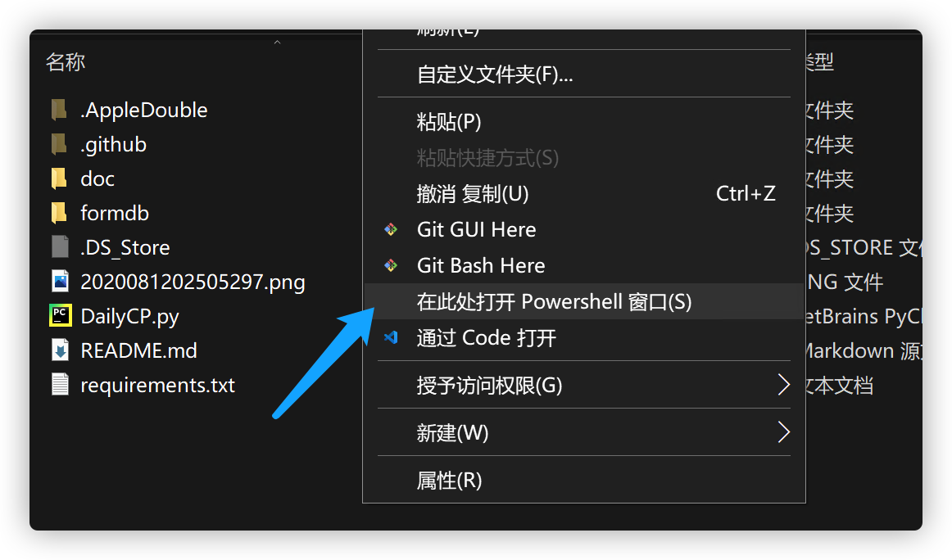Click the README.md markdown file icon

tap(60, 350)
